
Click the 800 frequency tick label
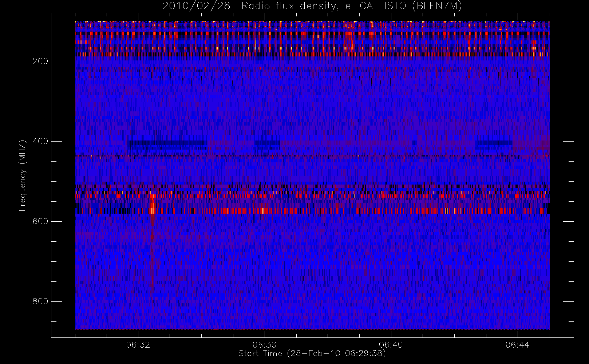[x=40, y=301]
